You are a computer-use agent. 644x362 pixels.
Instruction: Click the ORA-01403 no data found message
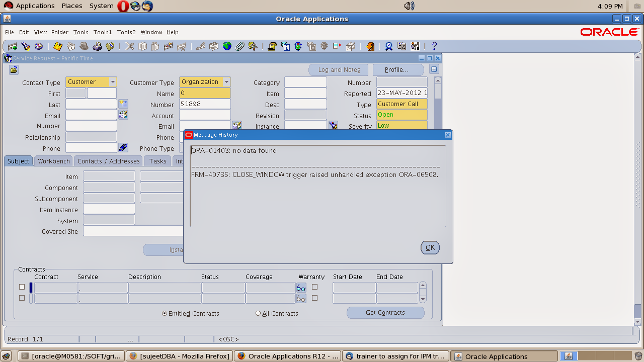tap(234, 150)
